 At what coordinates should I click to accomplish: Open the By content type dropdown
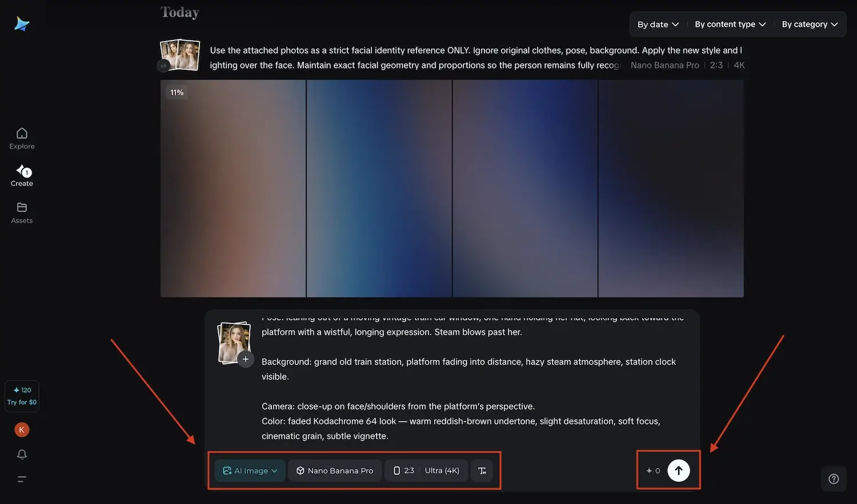(x=730, y=25)
